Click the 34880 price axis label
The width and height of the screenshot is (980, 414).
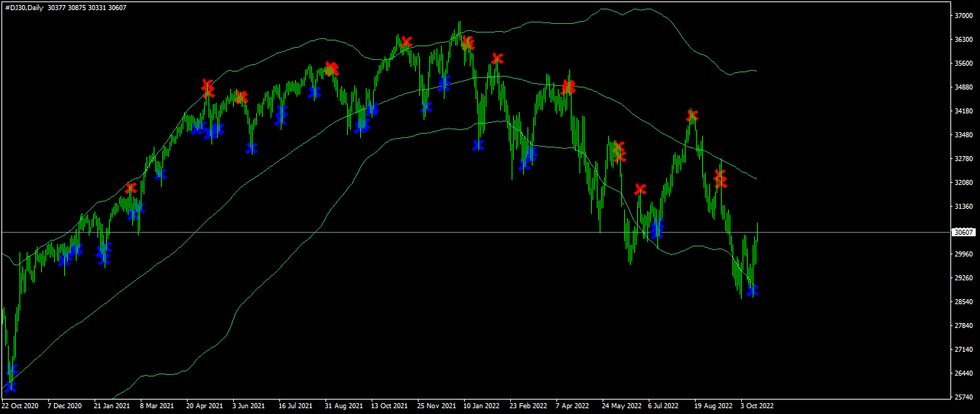pos(963,87)
